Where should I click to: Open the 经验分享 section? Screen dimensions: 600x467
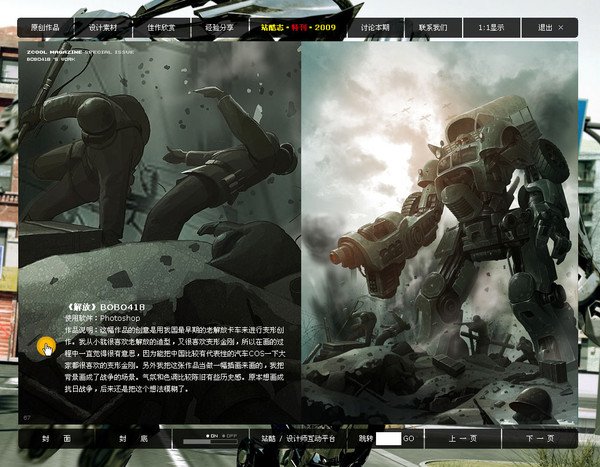(219, 28)
